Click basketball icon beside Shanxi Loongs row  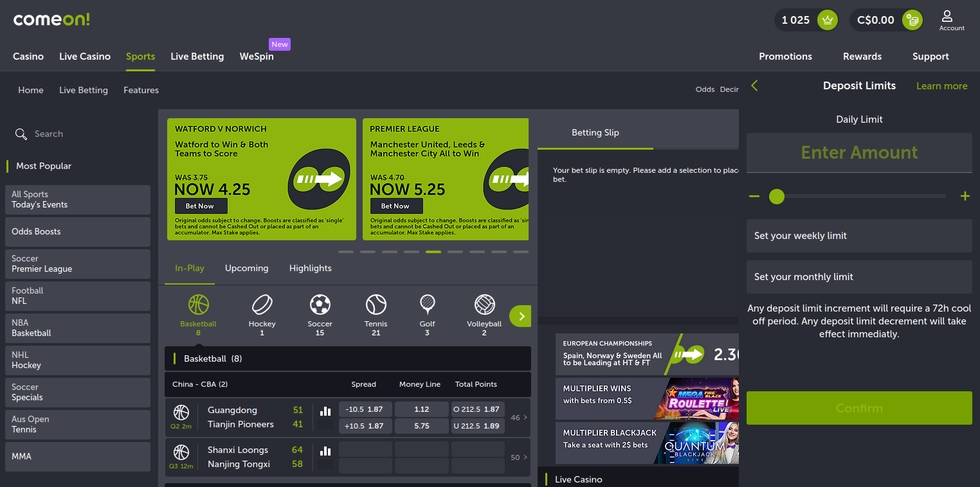(181, 452)
